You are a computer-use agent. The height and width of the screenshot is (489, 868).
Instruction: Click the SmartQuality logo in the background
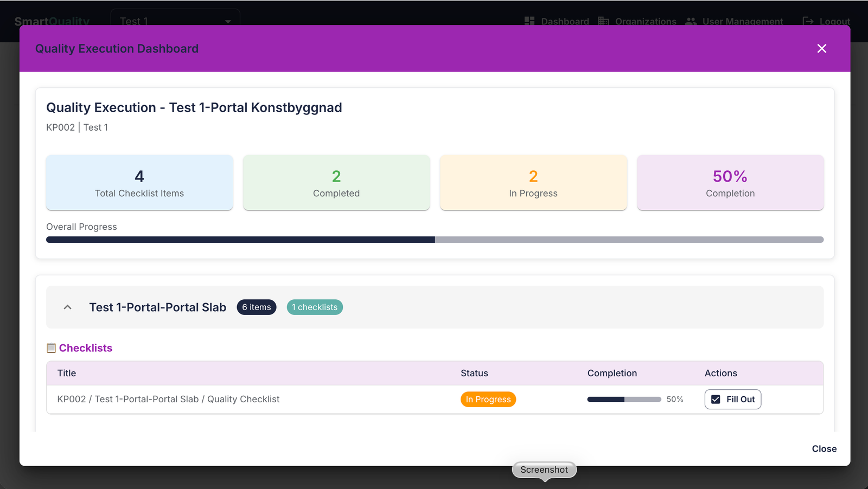[x=52, y=21]
